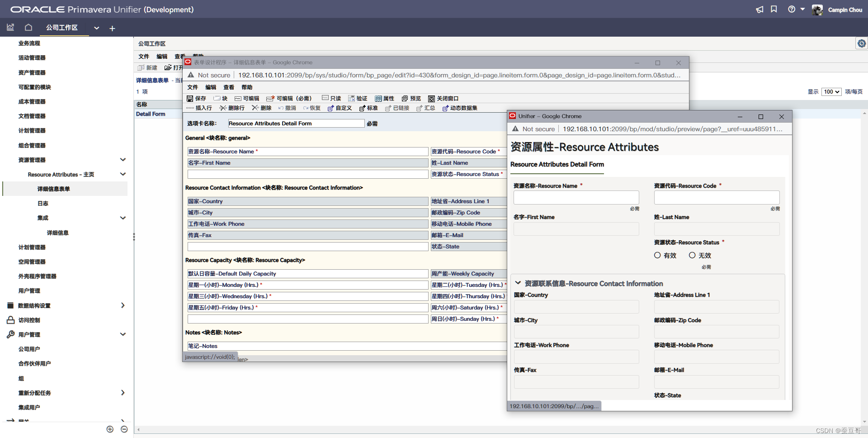Collapse the Resource Attributes – 主页 tree node
868x438 pixels.
123,174
